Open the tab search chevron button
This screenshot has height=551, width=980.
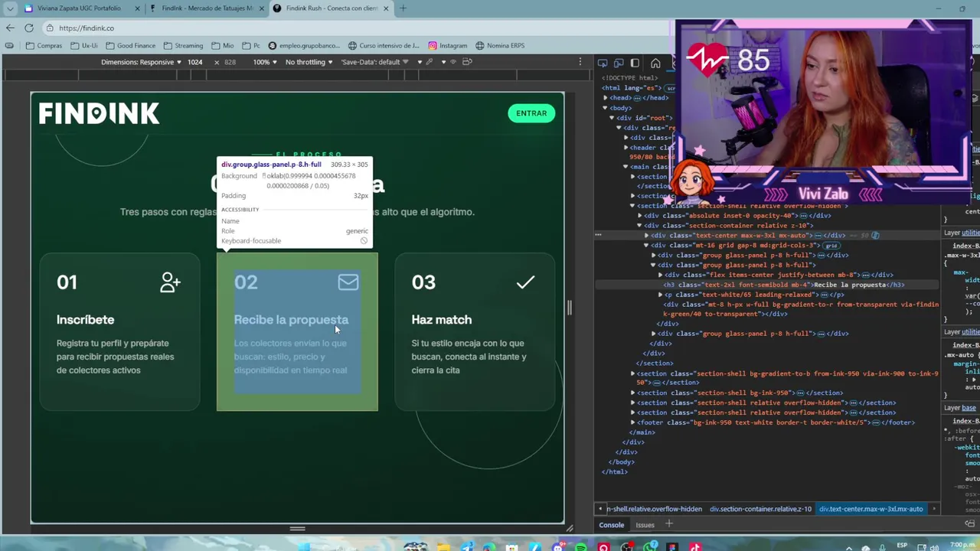click(10, 8)
